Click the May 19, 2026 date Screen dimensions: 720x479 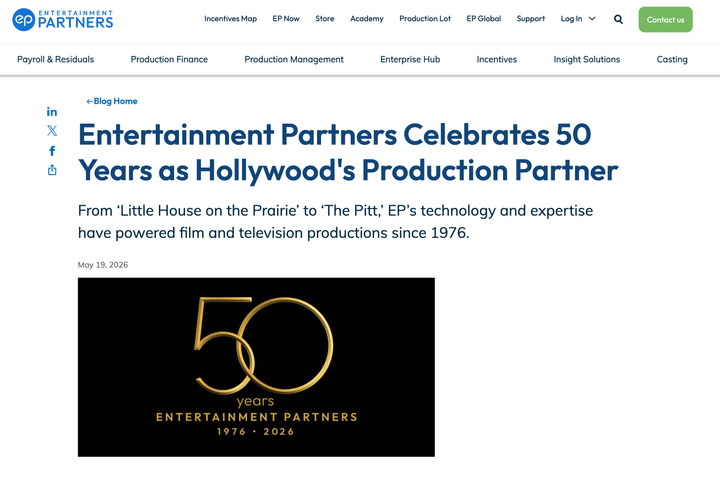103,265
